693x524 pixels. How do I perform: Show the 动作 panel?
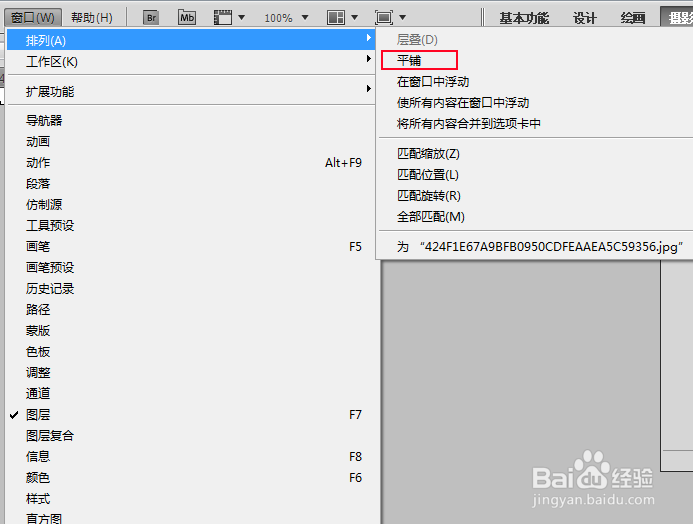pyautogui.click(x=191, y=163)
